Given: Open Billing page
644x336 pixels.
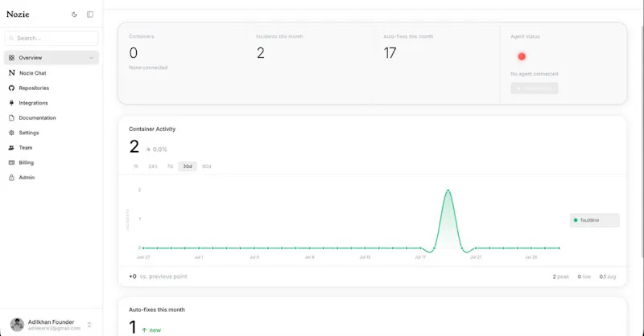Looking at the screenshot, I should [x=52, y=162].
